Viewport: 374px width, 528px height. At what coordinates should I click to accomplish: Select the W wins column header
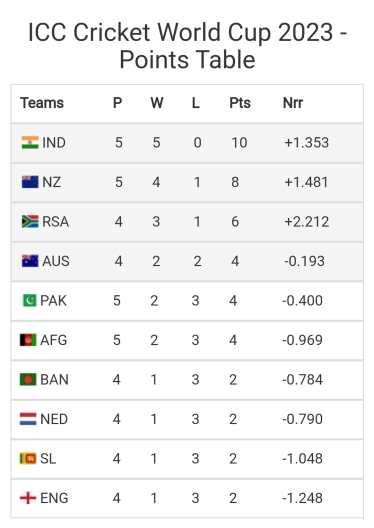[x=157, y=103]
